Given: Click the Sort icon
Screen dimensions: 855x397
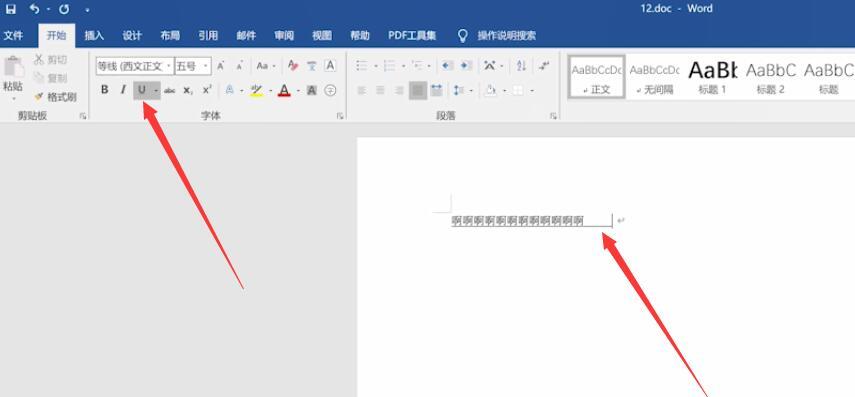Looking at the screenshot, I should 521,66.
